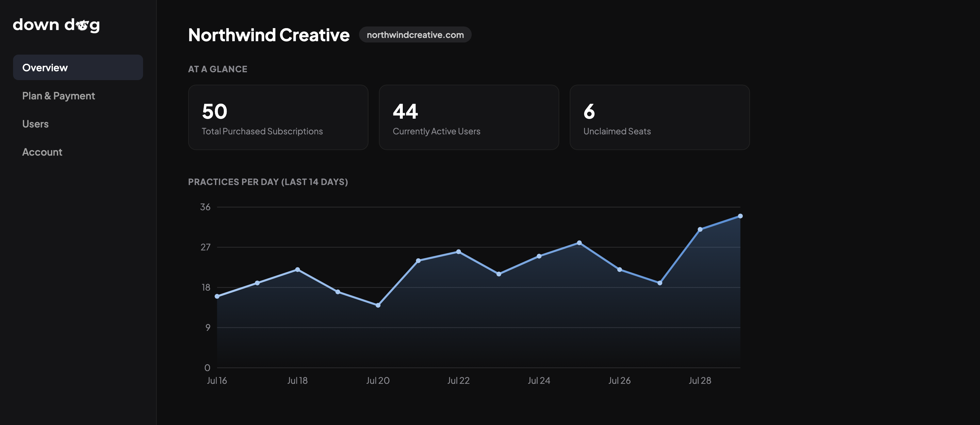Screen dimensions: 980x425
Task: Click the 36 y-axis label
Action: pyautogui.click(x=205, y=207)
